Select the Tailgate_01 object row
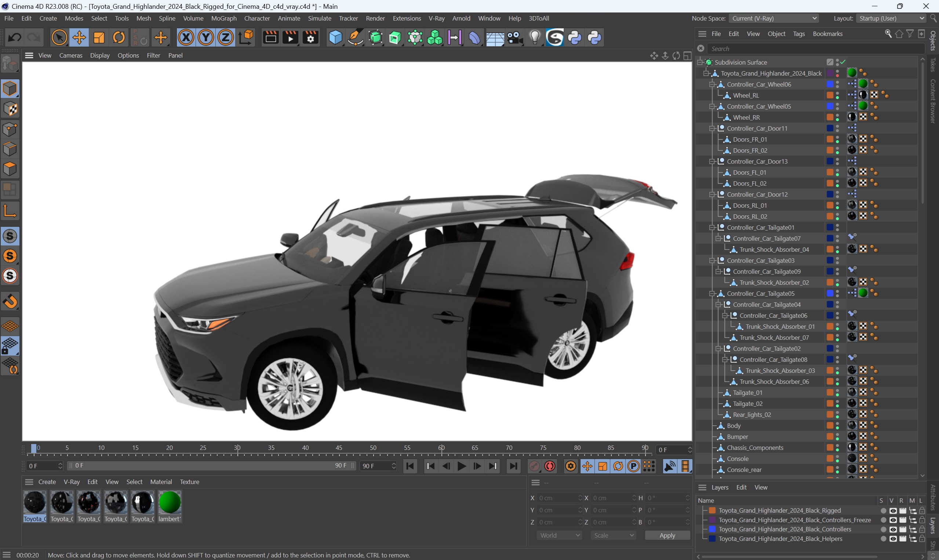The image size is (939, 560). [747, 393]
